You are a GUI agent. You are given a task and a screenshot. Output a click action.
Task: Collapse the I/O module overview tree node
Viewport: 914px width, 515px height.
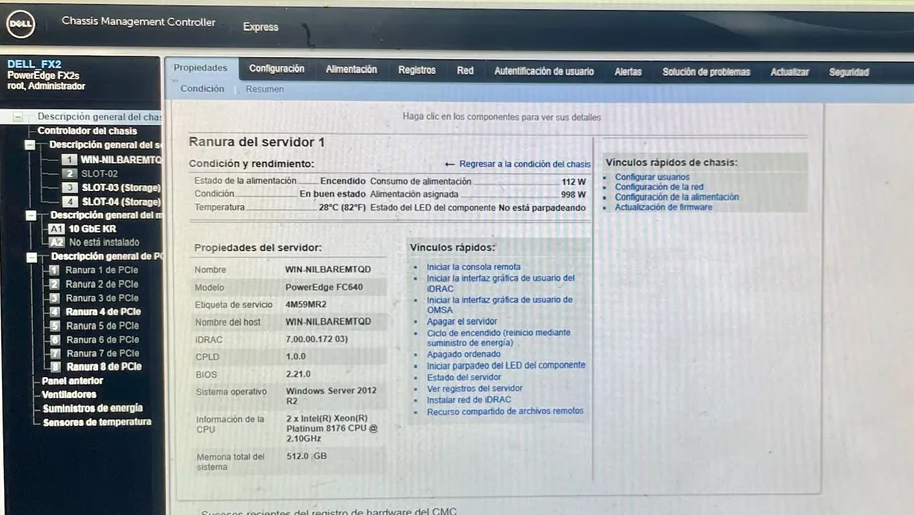31,215
